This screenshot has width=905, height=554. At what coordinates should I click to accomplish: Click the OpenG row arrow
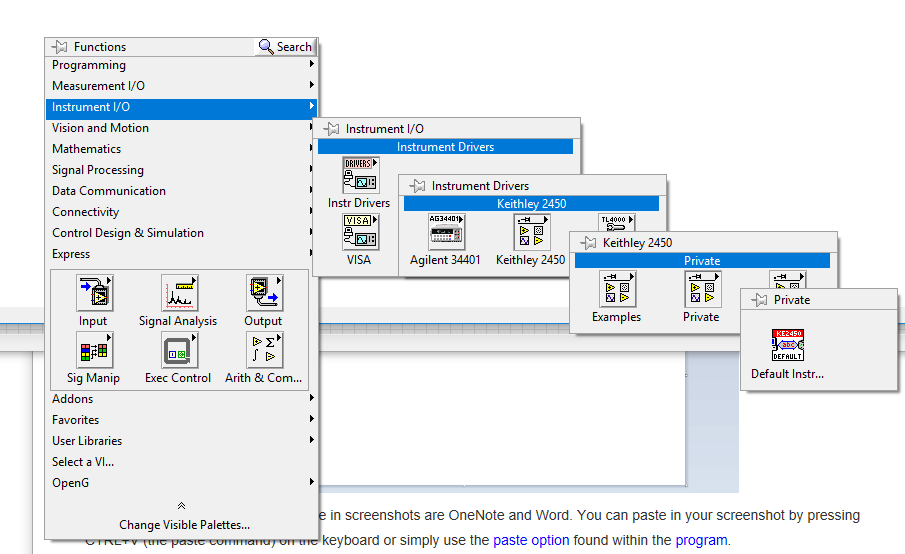point(312,481)
